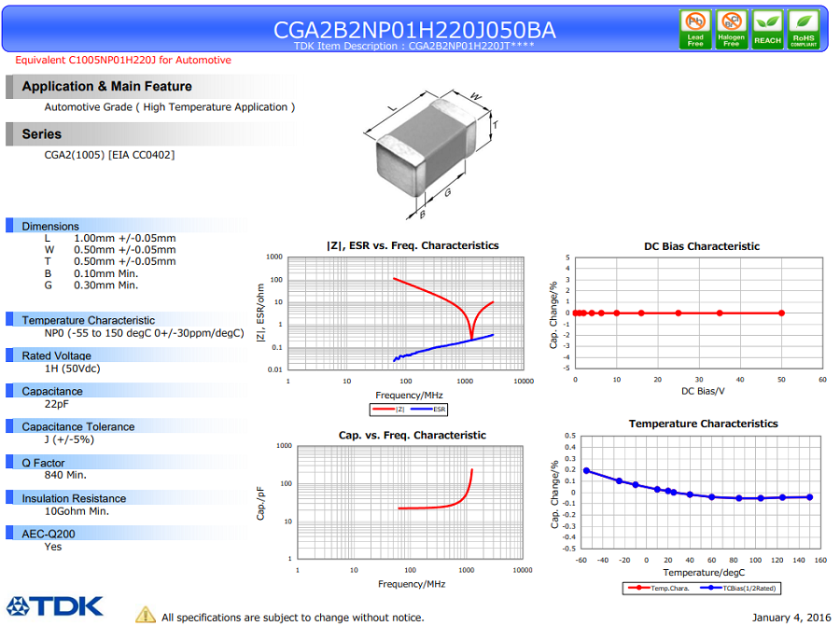
Task: Click the Automotive Grade High Temperature text
Action: click(x=170, y=107)
